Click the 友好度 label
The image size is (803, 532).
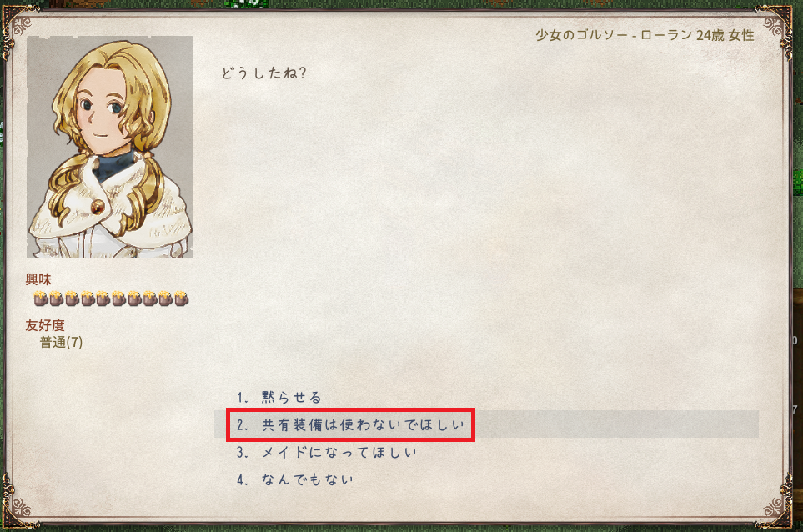click(x=45, y=325)
